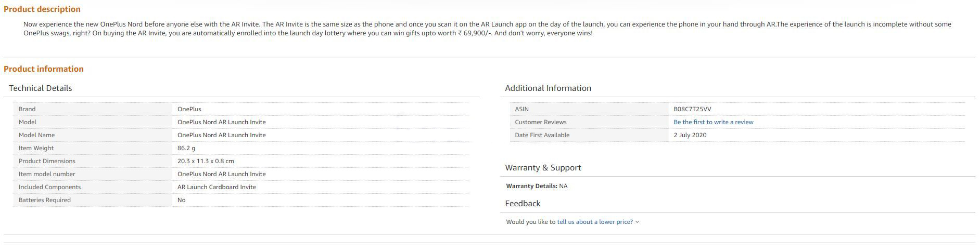Screen dimensions: 980x252
Task: Click the 'Model' row label
Action: [x=28, y=122]
